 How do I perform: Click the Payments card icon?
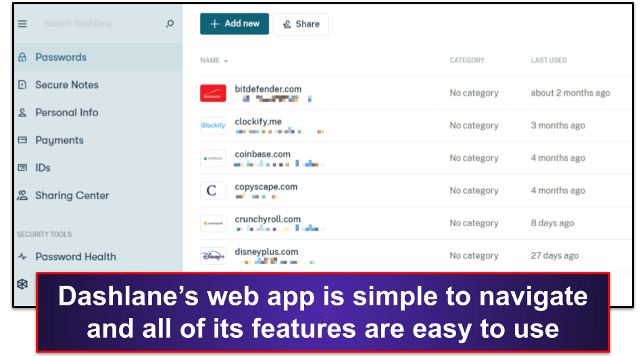pos(22,140)
